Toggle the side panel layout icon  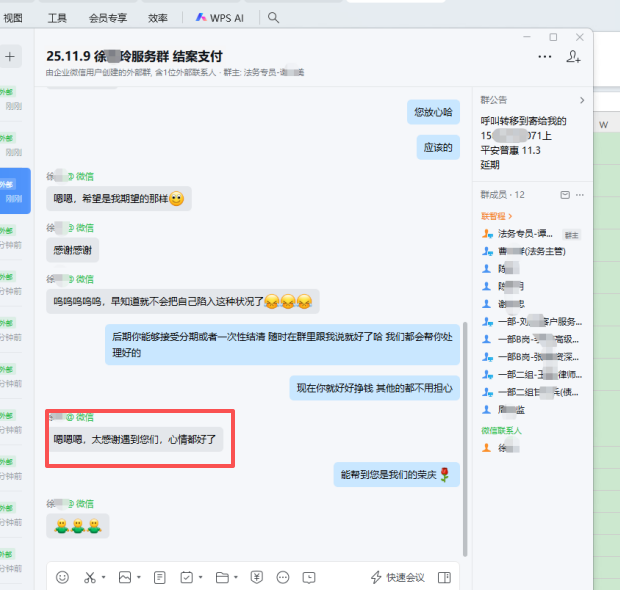pos(444,577)
